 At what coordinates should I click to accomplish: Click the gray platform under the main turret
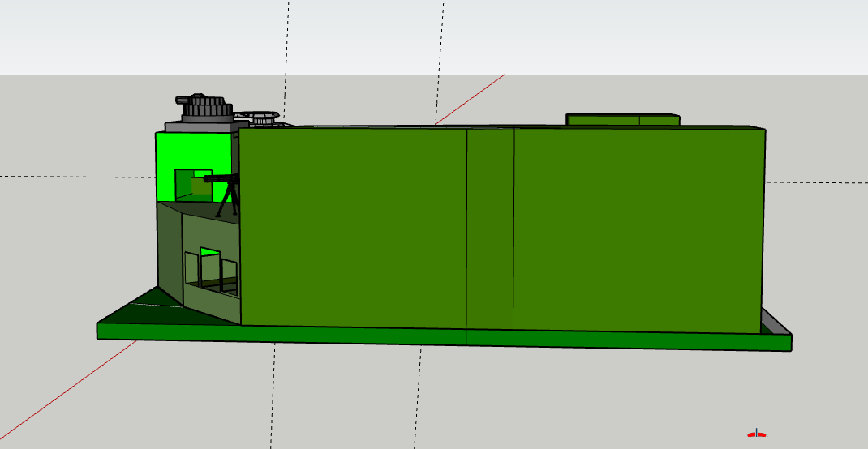(202, 127)
